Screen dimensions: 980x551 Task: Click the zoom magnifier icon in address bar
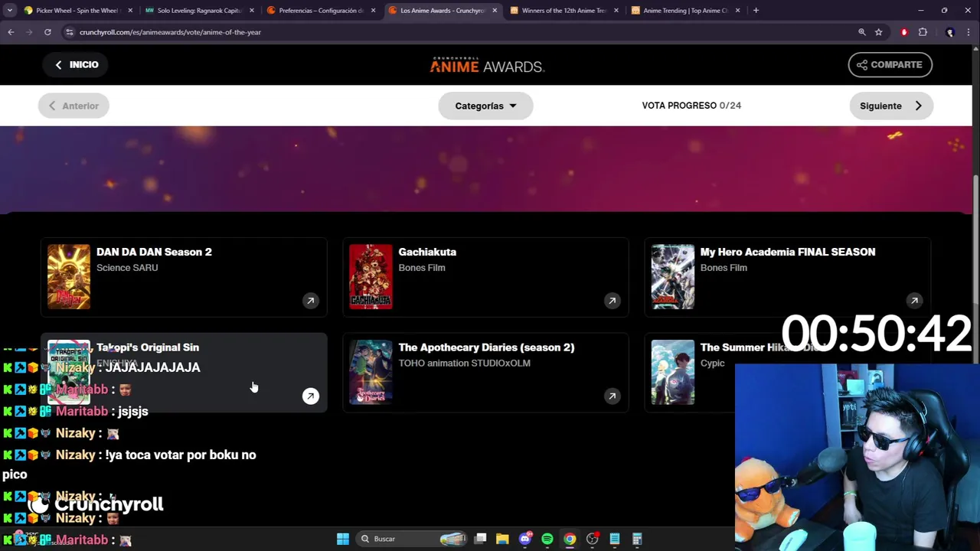862,32
